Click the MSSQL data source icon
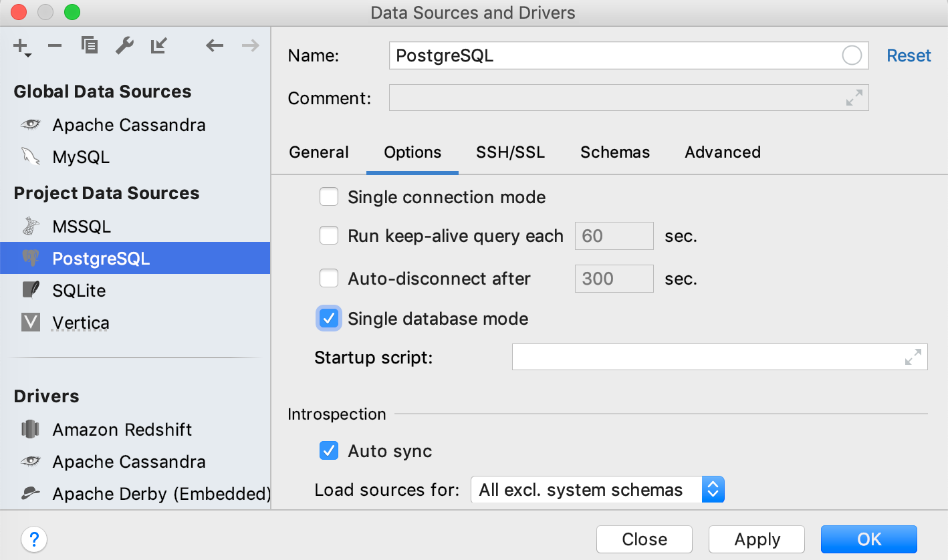948x560 pixels. tap(31, 227)
